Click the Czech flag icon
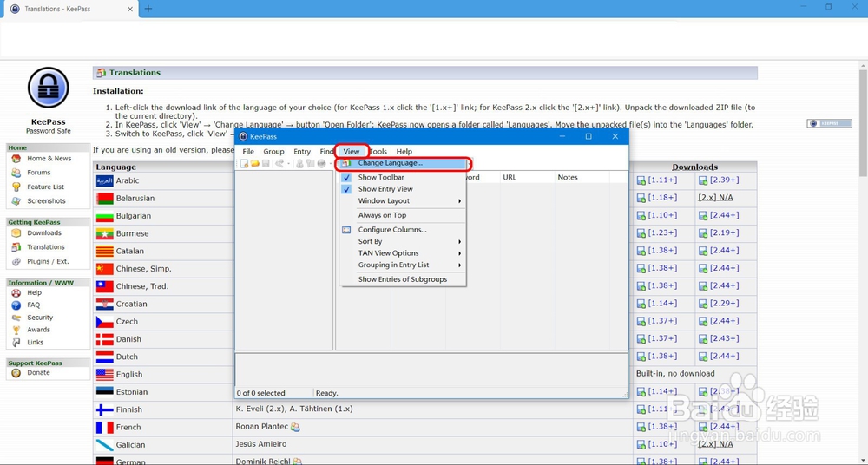The height and width of the screenshot is (465, 868). 105,322
